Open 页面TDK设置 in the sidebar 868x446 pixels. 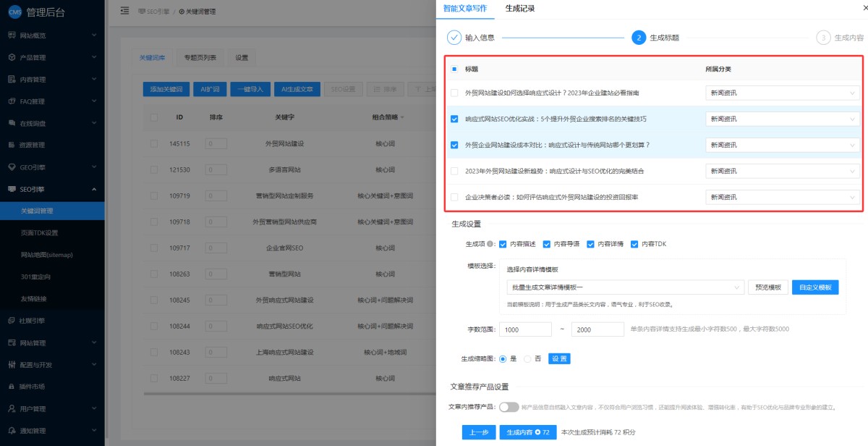[39, 233]
